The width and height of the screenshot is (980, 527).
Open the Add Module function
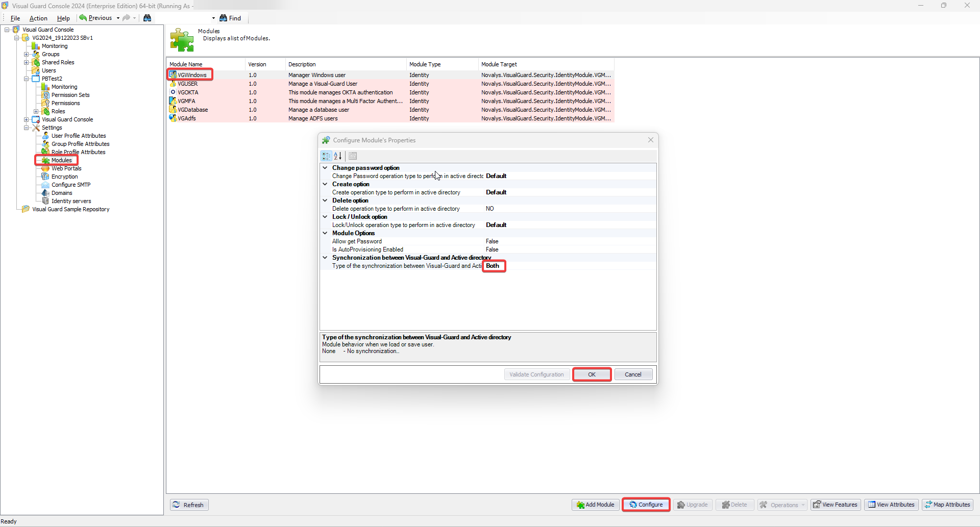595,505
